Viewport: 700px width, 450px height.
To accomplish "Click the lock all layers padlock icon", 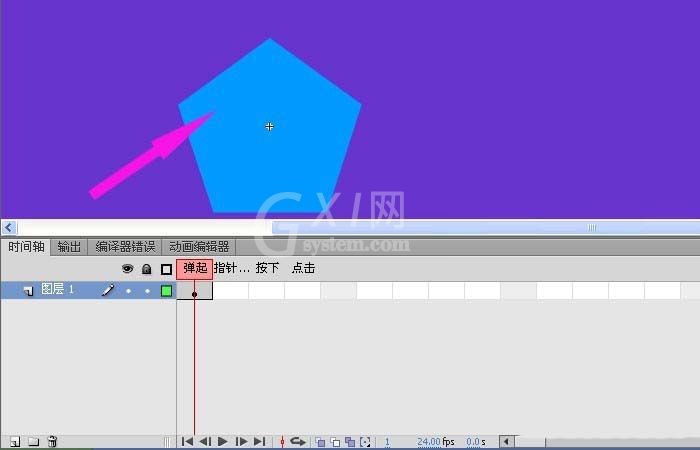I will pos(146,269).
